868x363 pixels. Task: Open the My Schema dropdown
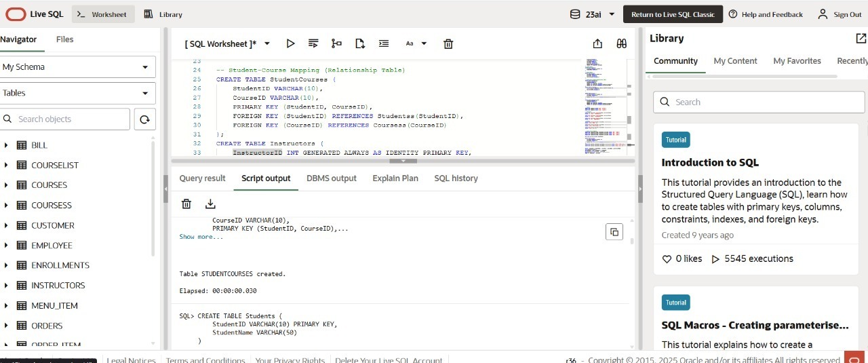[x=78, y=67]
